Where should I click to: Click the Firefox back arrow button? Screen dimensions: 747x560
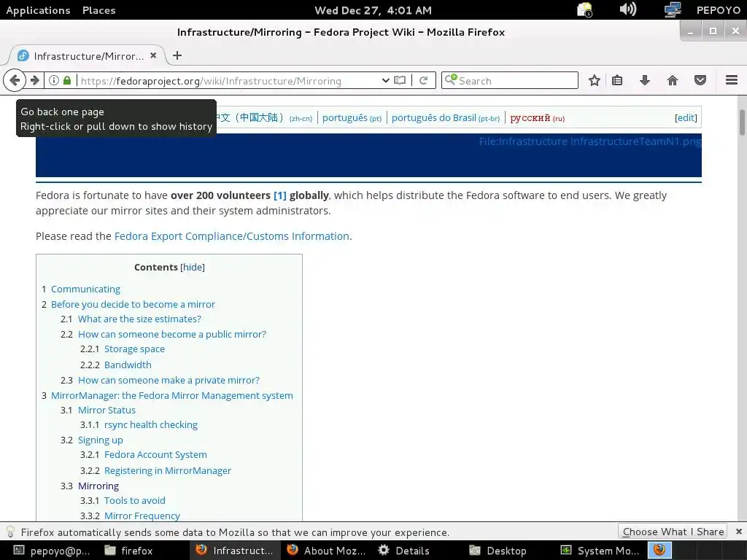coord(15,80)
